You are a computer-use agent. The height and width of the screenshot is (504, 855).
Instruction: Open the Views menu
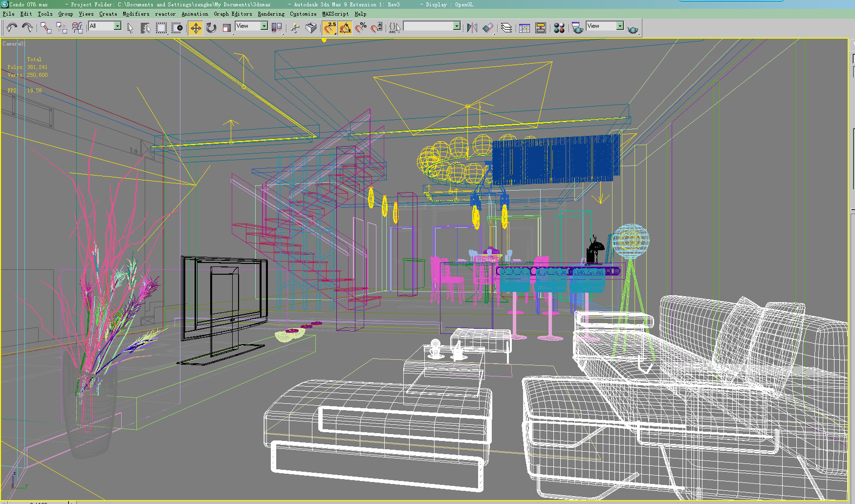point(86,14)
